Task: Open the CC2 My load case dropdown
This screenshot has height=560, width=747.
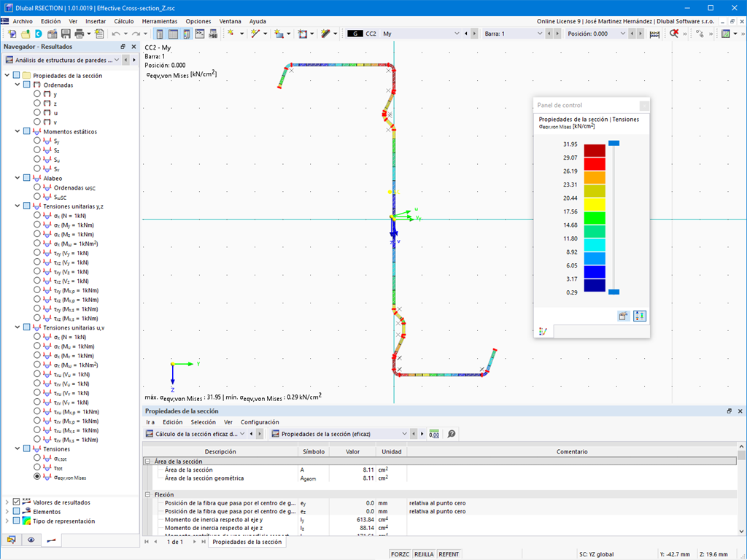Action: (x=457, y=34)
